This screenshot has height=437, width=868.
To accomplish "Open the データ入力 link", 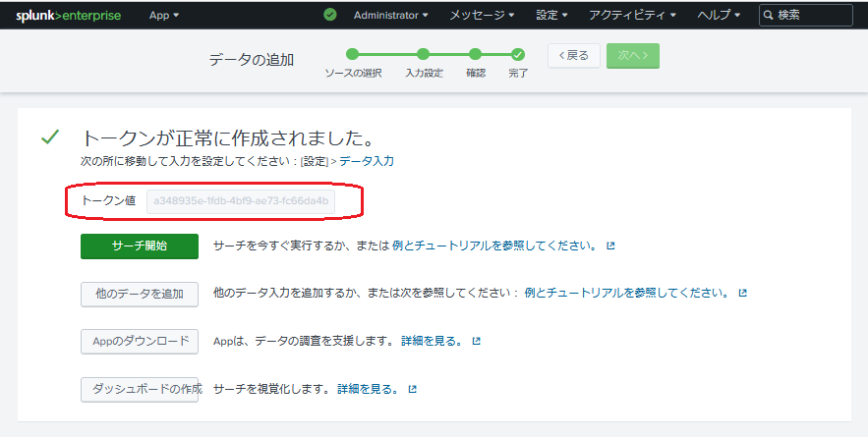I will (x=367, y=161).
